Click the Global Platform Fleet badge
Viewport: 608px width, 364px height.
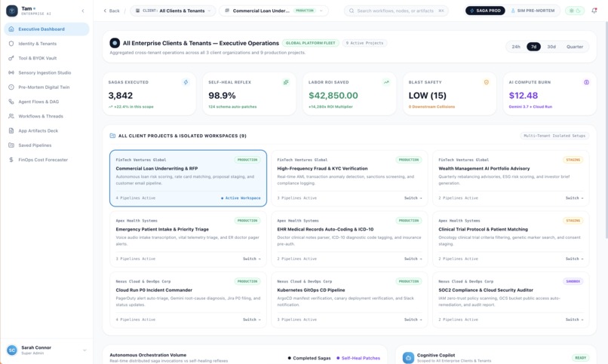point(310,43)
